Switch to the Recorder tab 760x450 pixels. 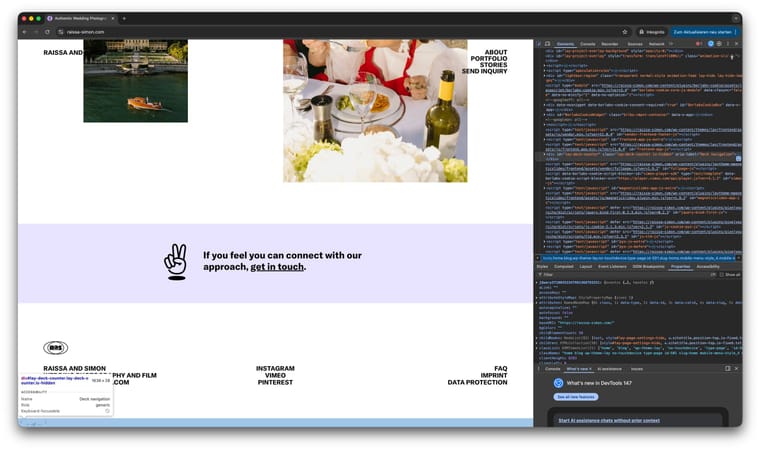[x=610, y=44]
